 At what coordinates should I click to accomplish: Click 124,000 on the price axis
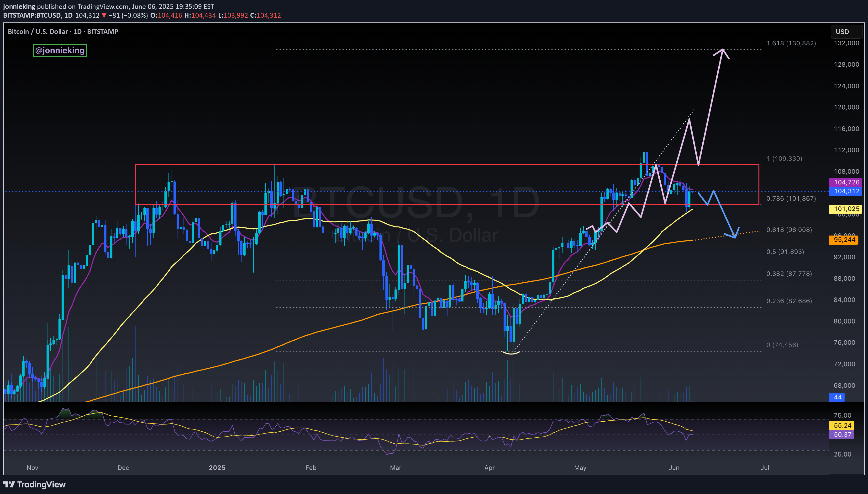(x=846, y=86)
